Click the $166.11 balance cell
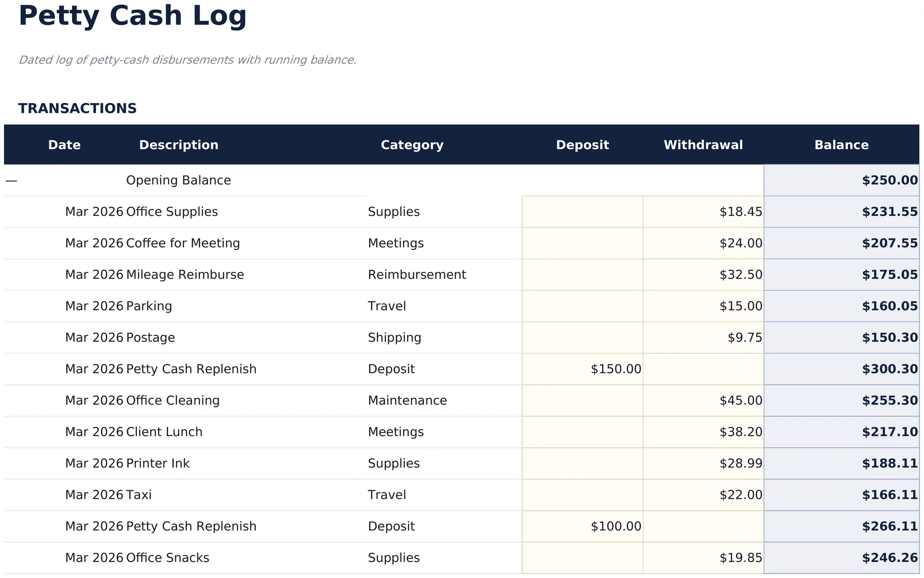The image size is (924, 578). tap(842, 495)
